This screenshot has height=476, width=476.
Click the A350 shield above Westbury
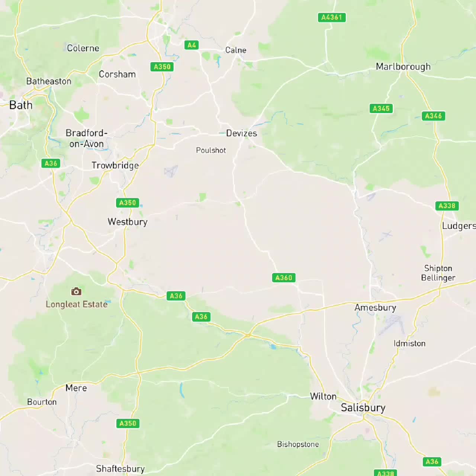pos(128,203)
